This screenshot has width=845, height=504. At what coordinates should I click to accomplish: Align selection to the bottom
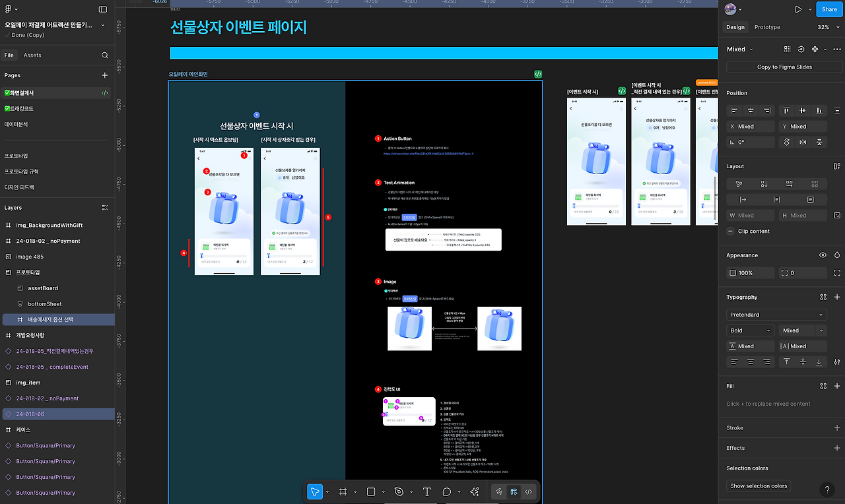point(819,110)
